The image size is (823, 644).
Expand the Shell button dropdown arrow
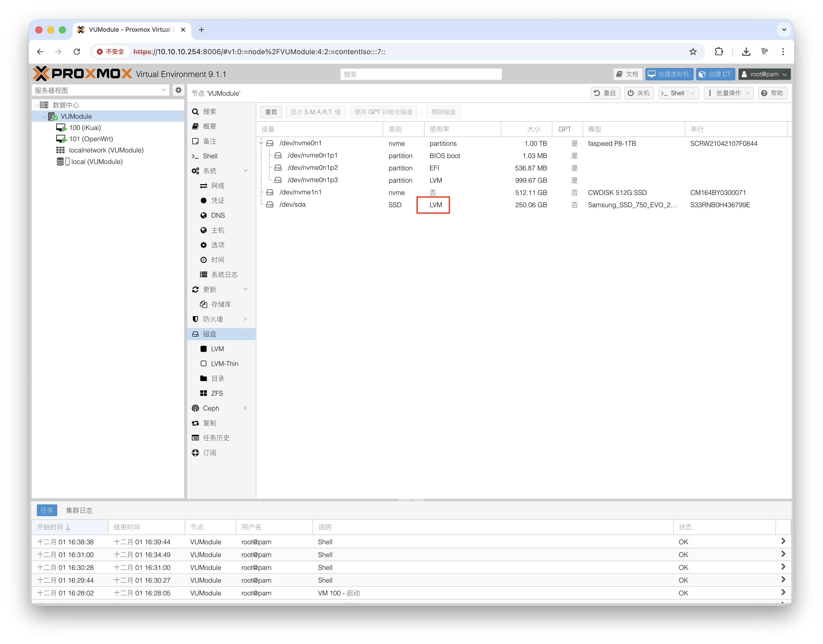[x=693, y=93]
